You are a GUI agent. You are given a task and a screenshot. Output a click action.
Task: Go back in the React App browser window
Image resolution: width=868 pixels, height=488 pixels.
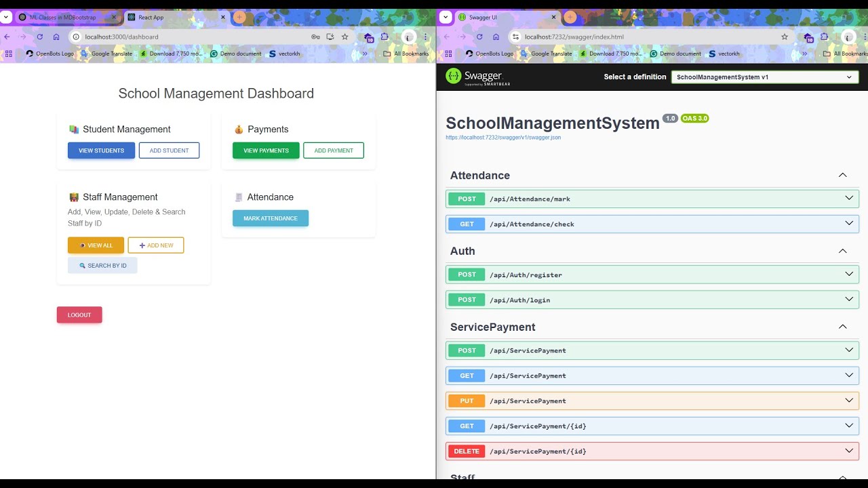point(7,37)
